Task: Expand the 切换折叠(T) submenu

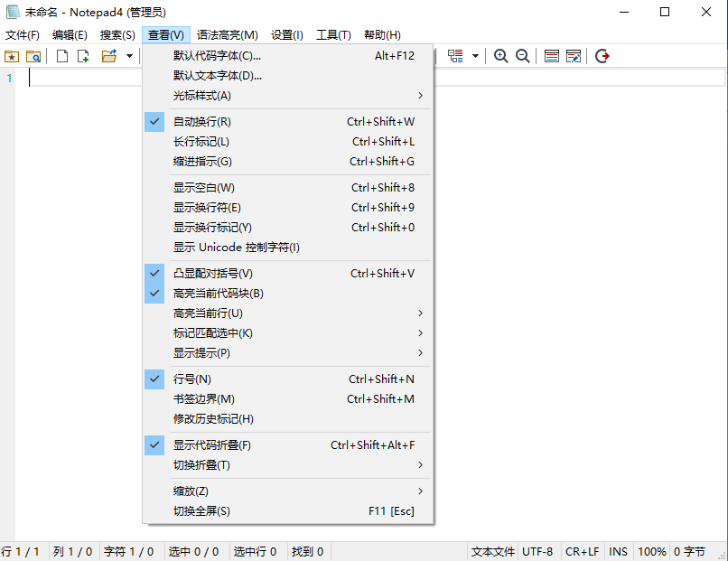Action: (288, 465)
